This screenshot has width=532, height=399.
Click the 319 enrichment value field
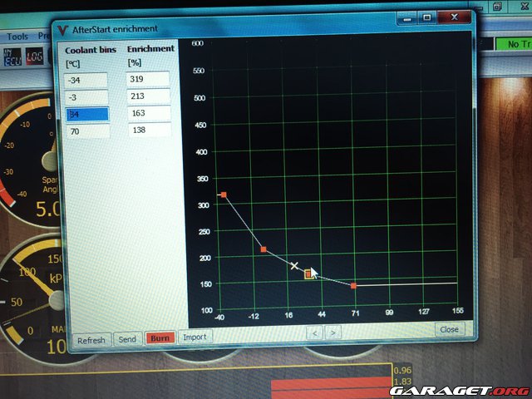pyautogui.click(x=148, y=78)
